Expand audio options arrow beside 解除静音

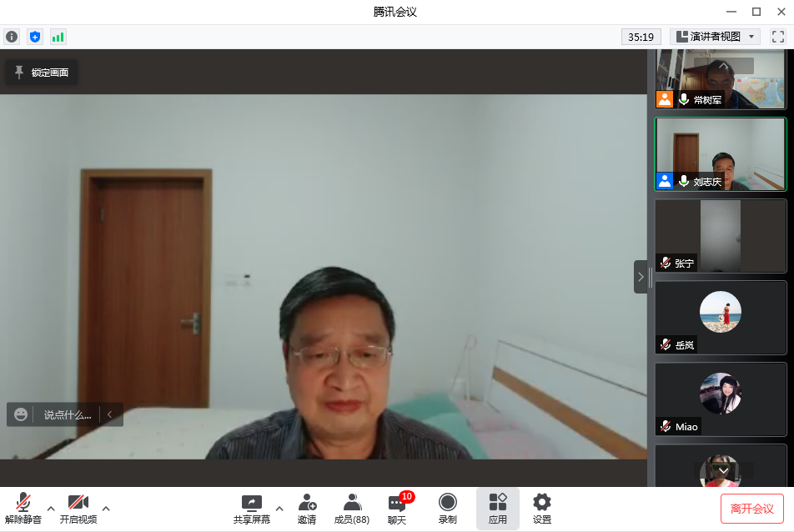tap(51, 508)
